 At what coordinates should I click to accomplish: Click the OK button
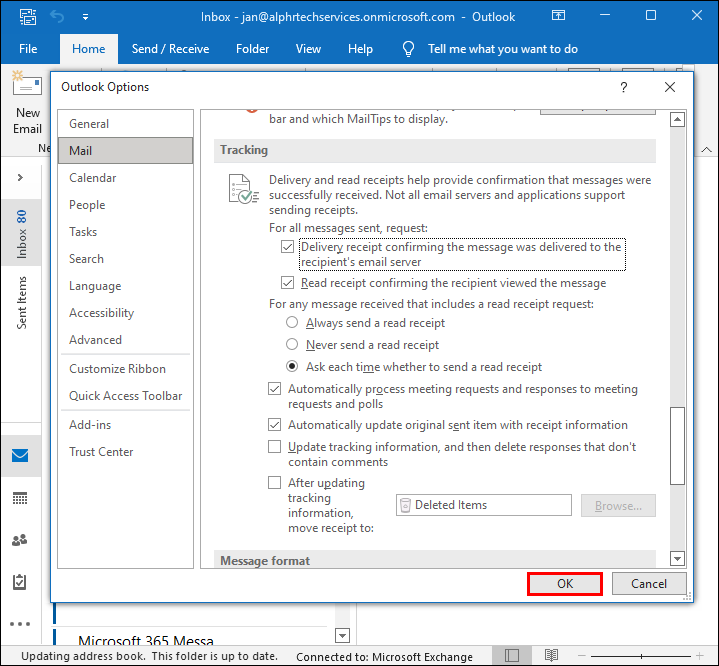(x=565, y=584)
